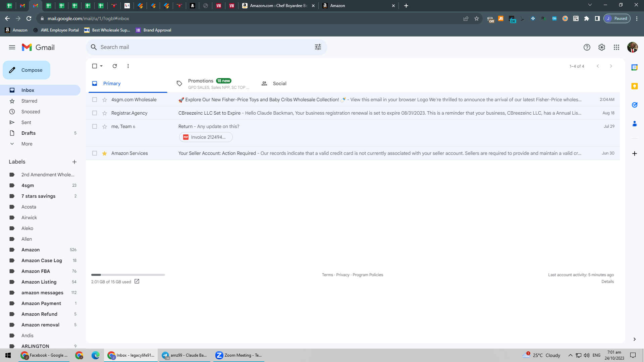Screen dimensions: 644x362
Task: Open Chrome extensions puzzle icon
Action: 587,18
